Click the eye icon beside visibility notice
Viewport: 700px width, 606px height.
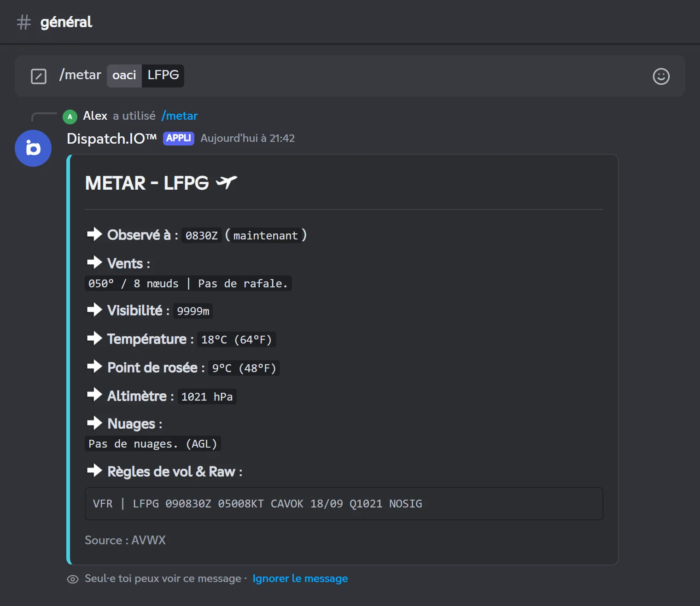[x=73, y=579]
